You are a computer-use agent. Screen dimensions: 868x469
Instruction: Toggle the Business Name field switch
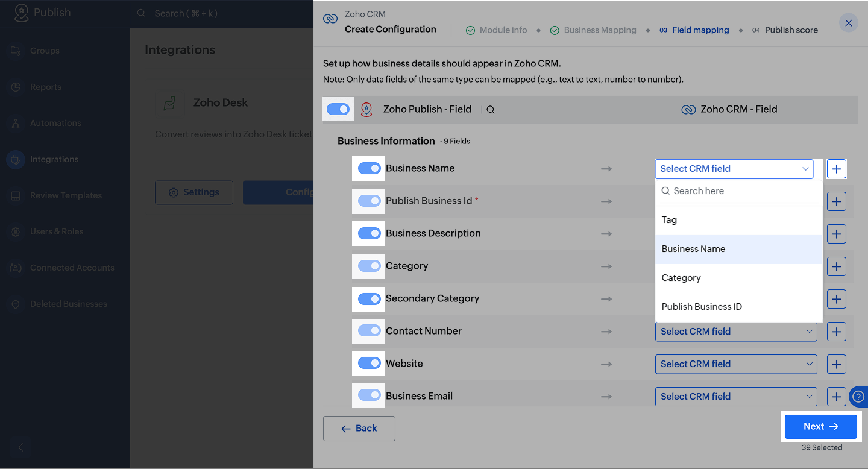[x=369, y=169]
